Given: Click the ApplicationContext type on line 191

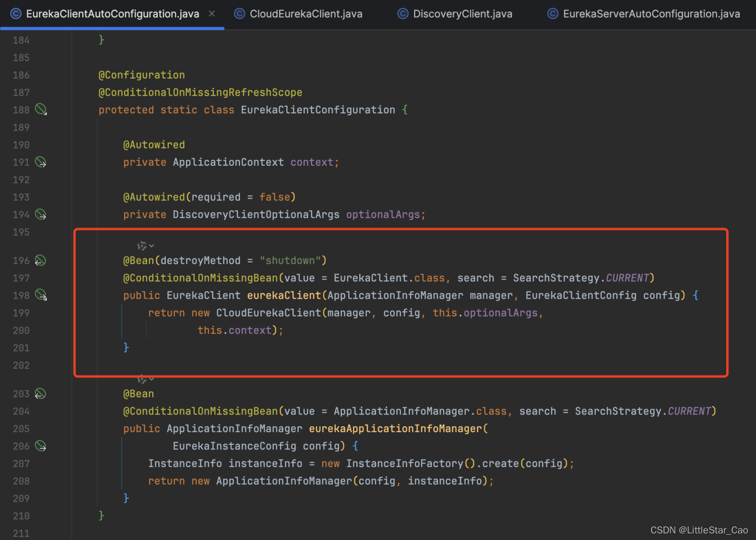Looking at the screenshot, I should point(228,162).
